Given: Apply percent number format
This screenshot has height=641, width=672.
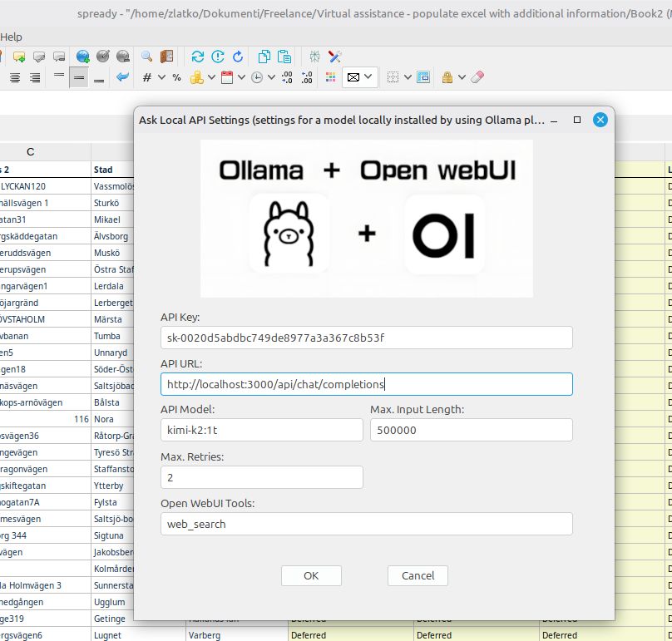Looking at the screenshot, I should click(175, 77).
